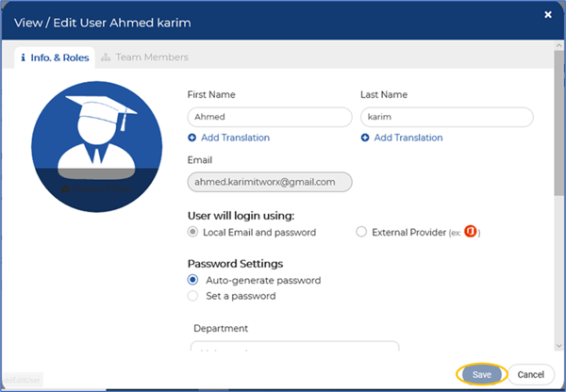Click the camera icon for Upload Photo

(x=65, y=189)
